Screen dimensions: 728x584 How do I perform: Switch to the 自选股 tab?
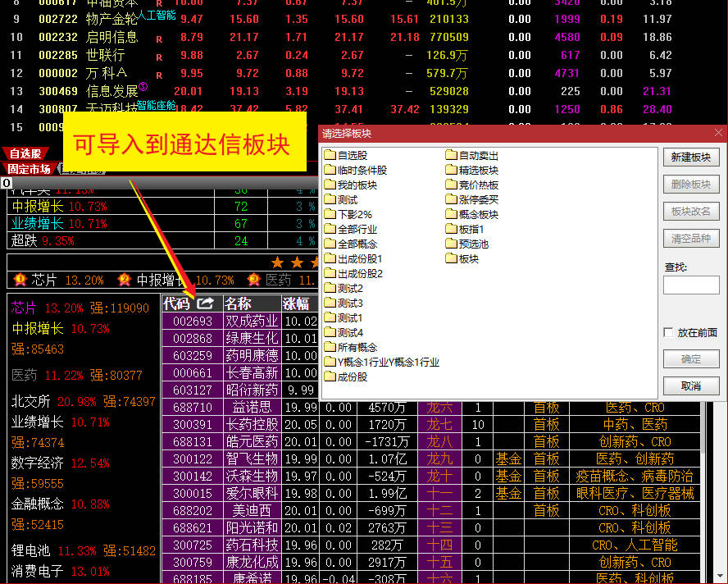(x=22, y=153)
